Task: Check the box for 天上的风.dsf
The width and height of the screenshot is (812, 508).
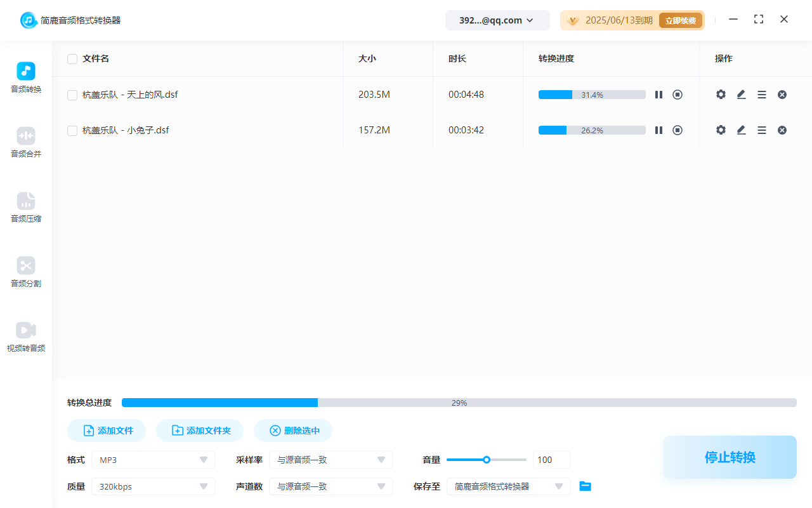Action: (72, 95)
